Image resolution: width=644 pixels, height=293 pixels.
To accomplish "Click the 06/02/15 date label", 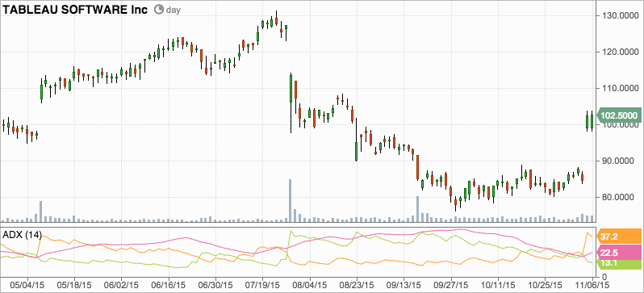I will (122, 284).
